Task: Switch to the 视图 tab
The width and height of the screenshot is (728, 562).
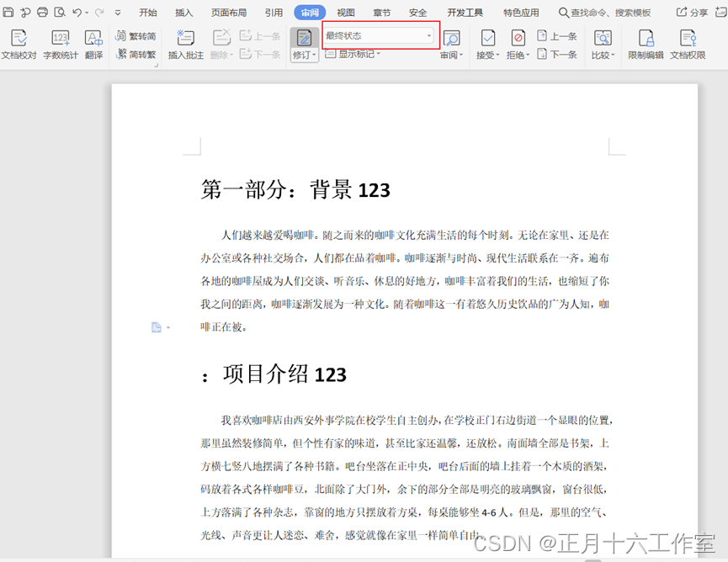Action: point(346,13)
